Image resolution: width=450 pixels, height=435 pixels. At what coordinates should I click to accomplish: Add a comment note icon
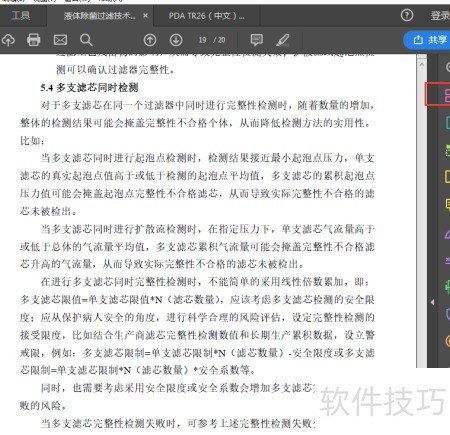[x=256, y=40]
